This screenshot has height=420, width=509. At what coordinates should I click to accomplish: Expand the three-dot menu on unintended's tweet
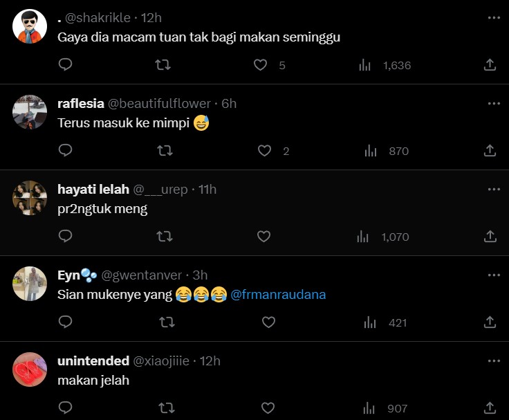pos(493,360)
